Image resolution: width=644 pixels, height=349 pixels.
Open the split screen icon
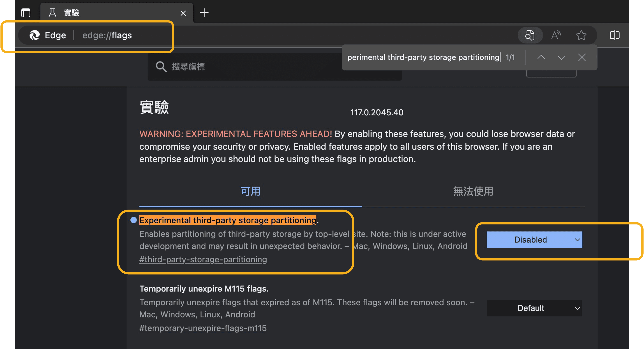click(614, 35)
